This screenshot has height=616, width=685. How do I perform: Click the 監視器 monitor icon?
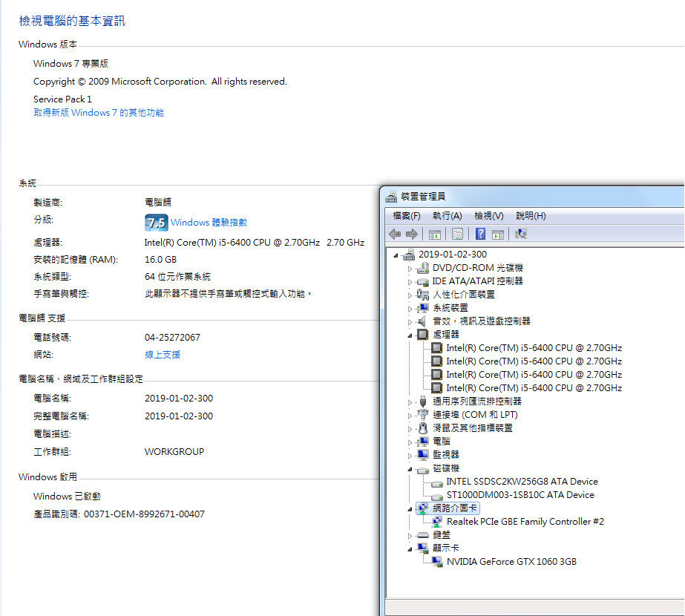[423, 455]
